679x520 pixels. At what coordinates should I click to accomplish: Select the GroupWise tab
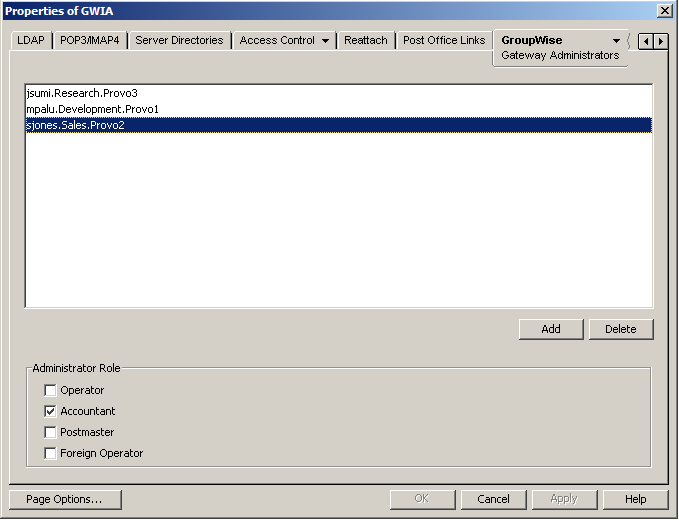tap(559, 48)
